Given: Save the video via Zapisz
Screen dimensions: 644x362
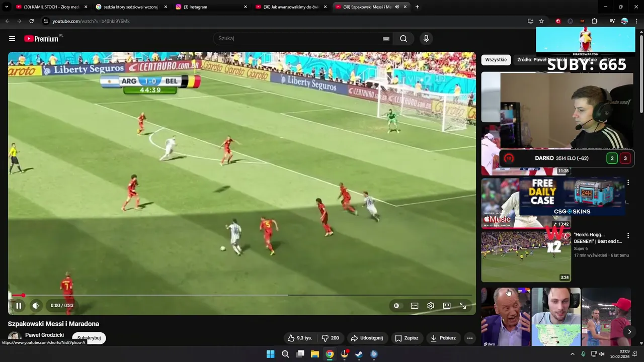Looking at the screenshot, I should (x=407, y=338).
